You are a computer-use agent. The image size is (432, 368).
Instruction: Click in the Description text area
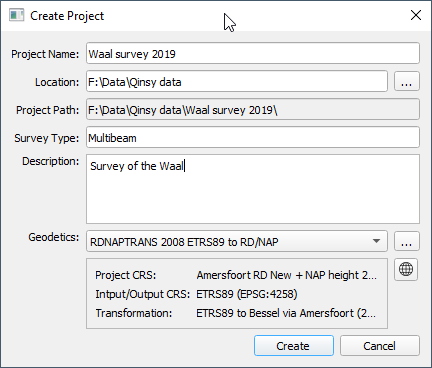coord(253,189)
